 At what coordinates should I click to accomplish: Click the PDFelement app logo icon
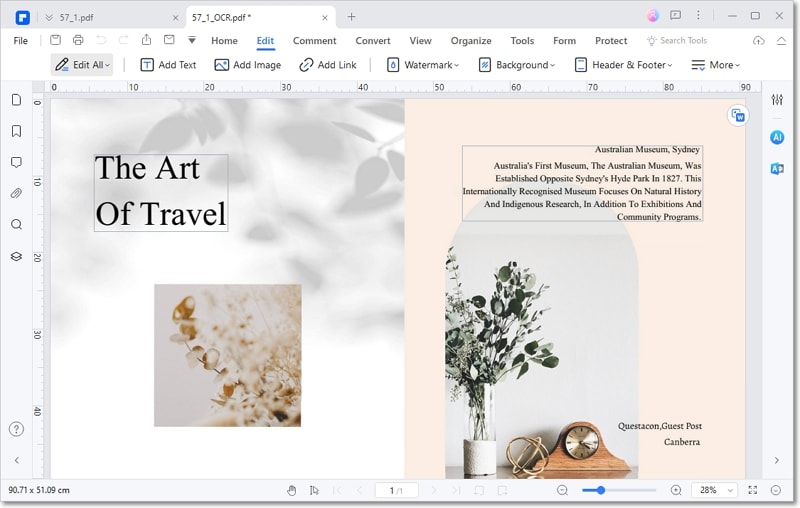pyautogui.click(x=22, y=18)
